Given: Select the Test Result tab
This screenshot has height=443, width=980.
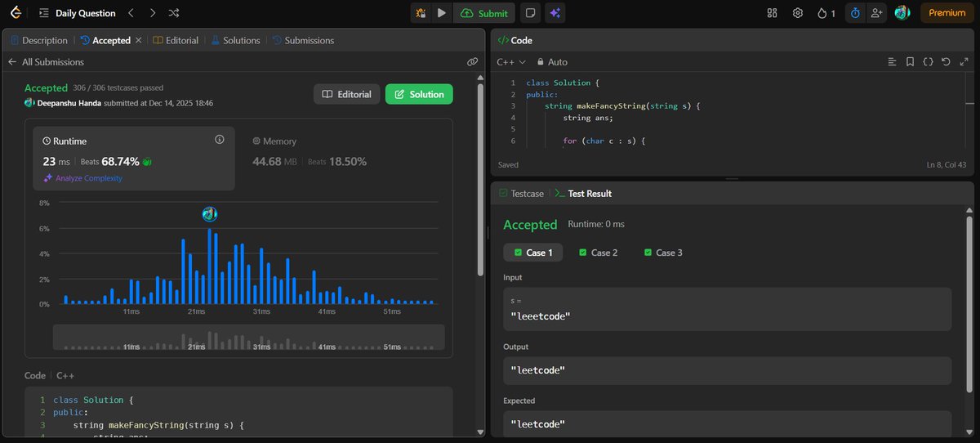Looking at the screenshot, I should [583, 194].
